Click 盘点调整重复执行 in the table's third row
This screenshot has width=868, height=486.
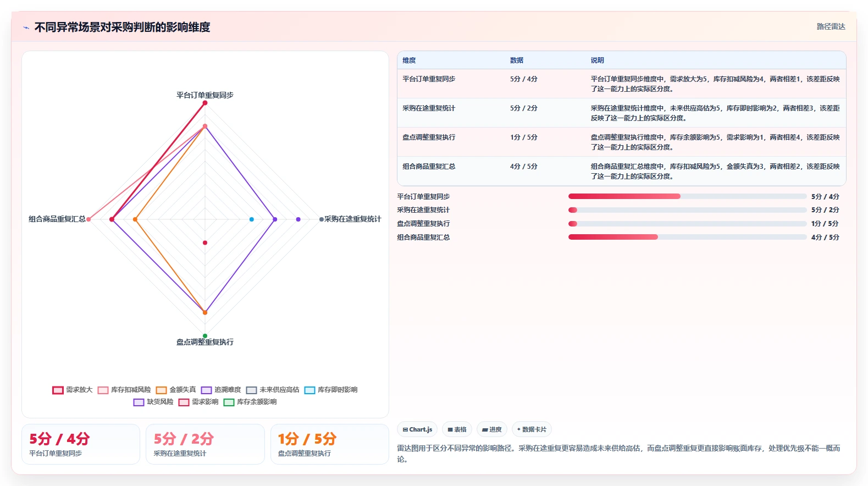point(429,137)
